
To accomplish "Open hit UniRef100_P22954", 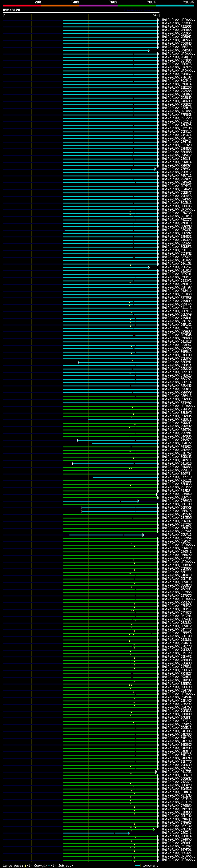I will click(x=177, y=33).
